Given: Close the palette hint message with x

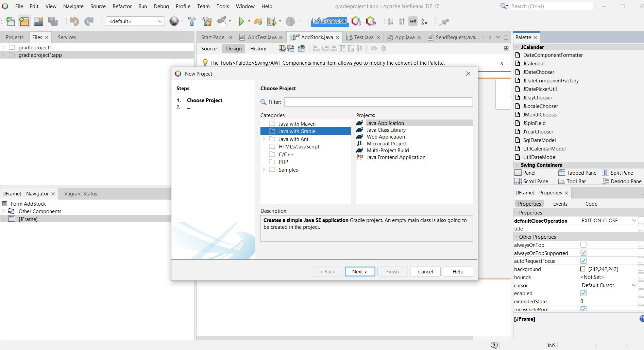Looking at the screenshot, I should coord(502,63).
